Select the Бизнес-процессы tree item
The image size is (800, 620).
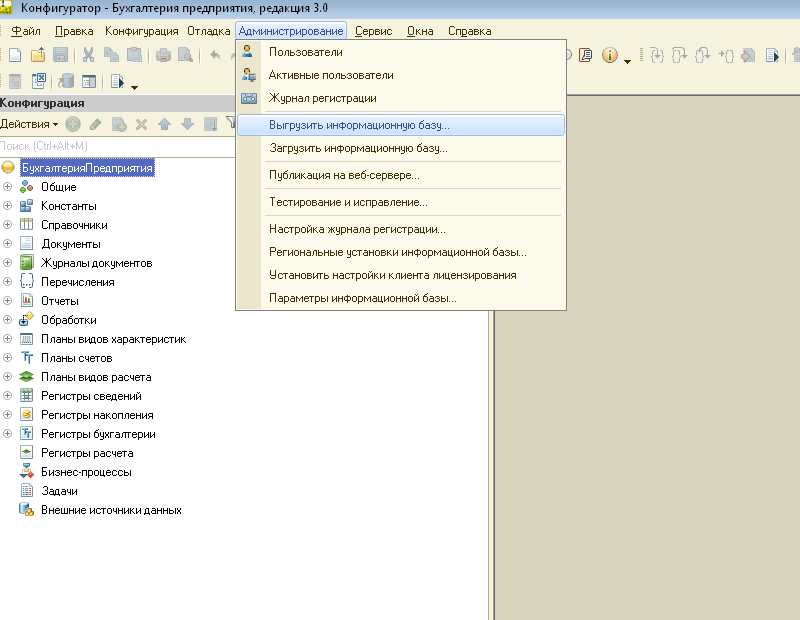(x=86, y=472)
